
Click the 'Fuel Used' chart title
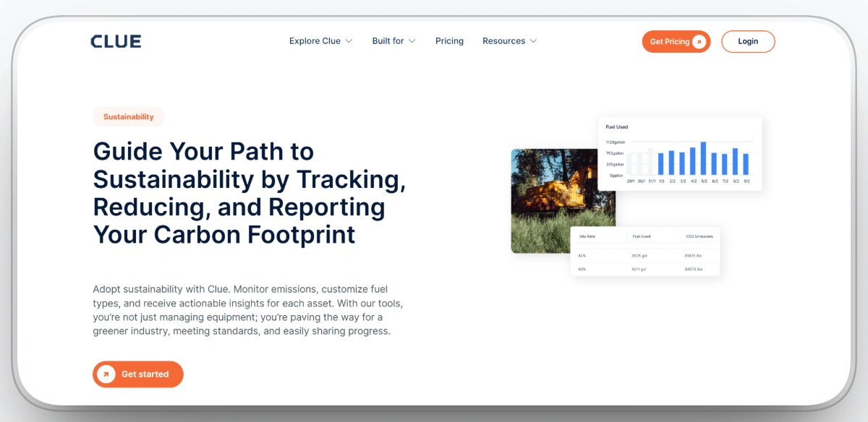tap(617, 127)
